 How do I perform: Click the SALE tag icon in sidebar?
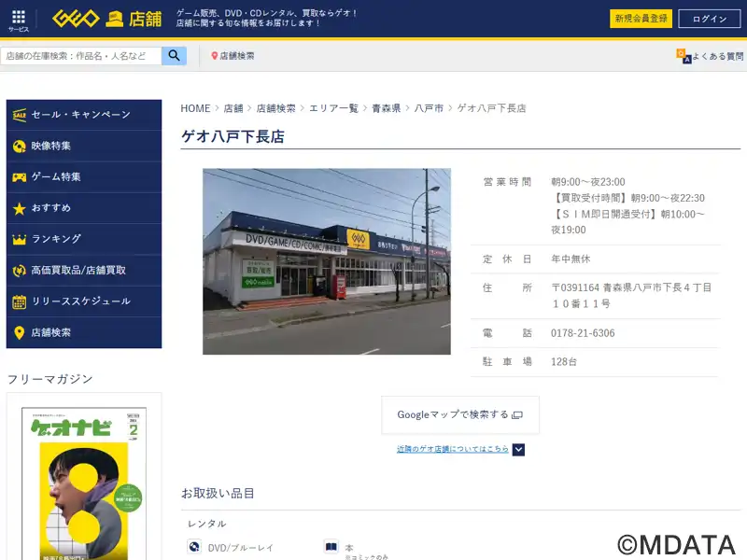19,115
